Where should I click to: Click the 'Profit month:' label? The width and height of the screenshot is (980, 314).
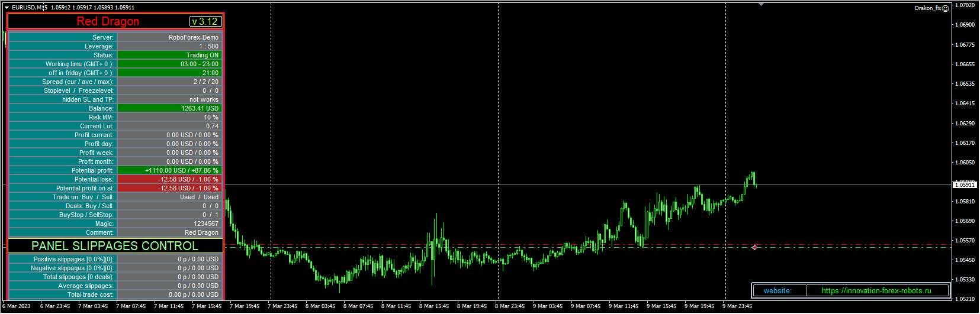pyautogui.click(x=63, y=161)
